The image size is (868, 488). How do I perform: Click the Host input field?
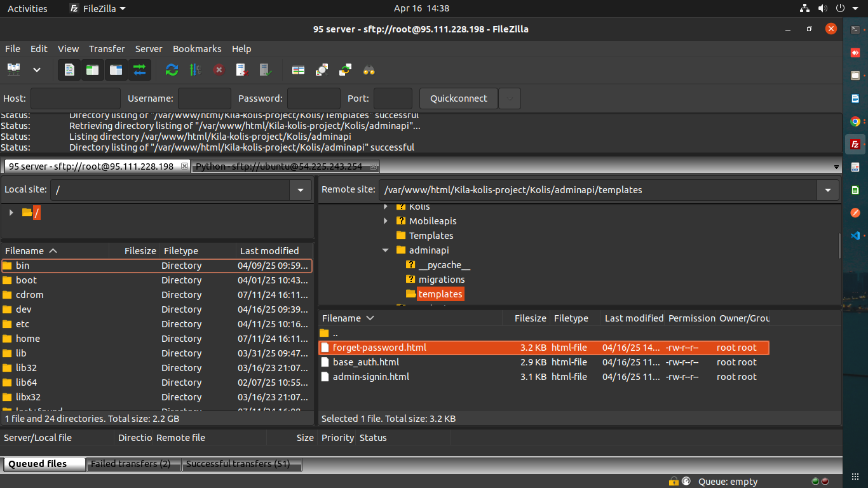click(x=75, y=98)
